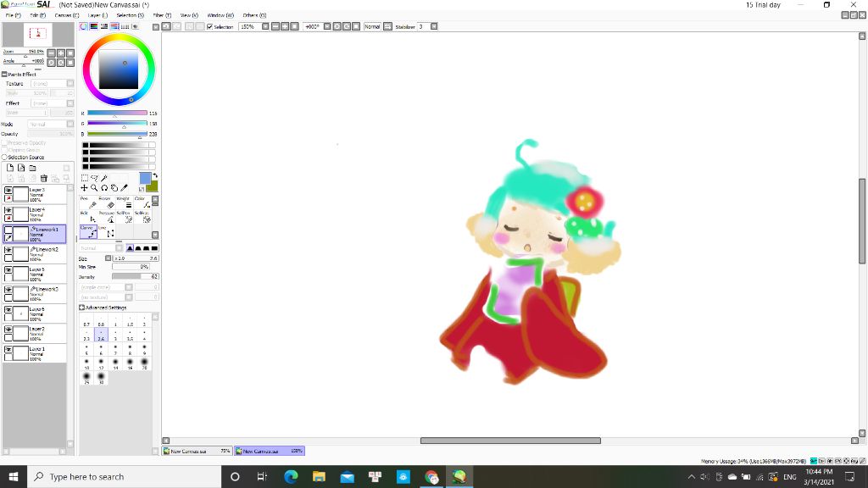Create a new linework layer

click(21, 168)
